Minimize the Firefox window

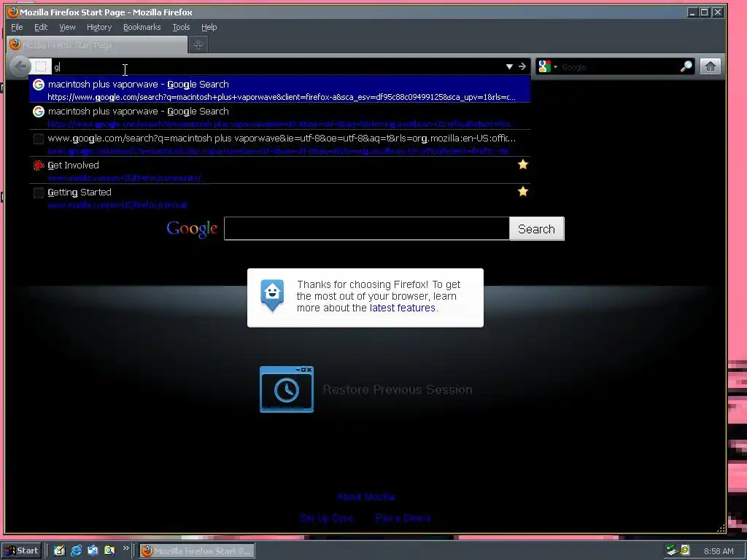coord(693,12)
